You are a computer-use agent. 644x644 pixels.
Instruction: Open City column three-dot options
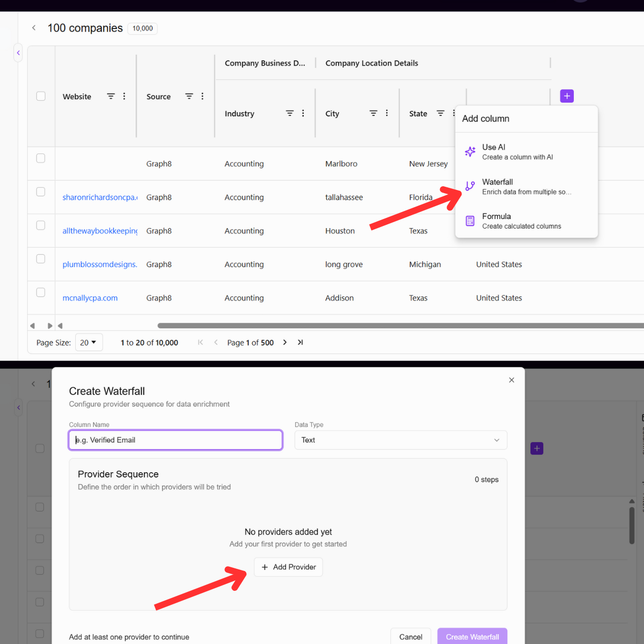click(x=386, y=113)
